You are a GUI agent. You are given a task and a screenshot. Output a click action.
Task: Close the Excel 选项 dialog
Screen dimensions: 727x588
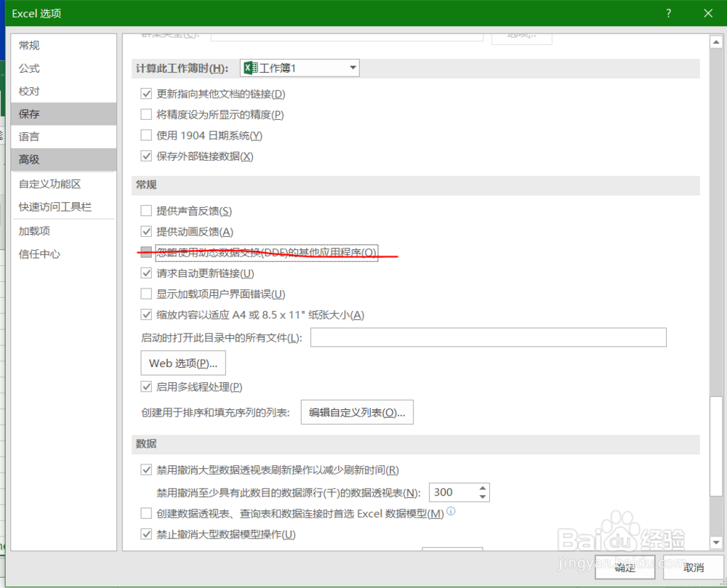point(708,13)
